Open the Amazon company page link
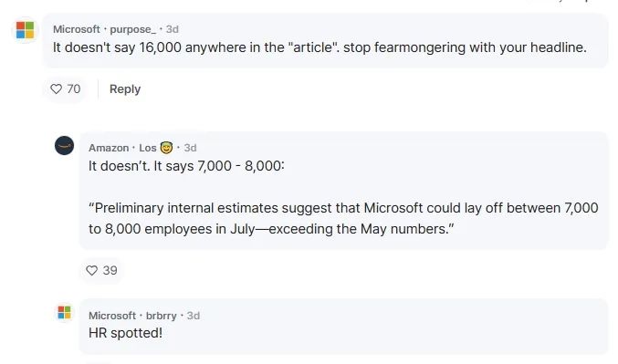The height and width of the screenshot is (364, 618). pos(109,148)
